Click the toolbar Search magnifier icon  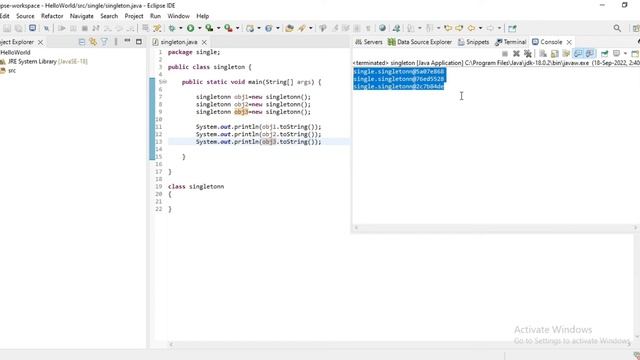click(617, 28)
